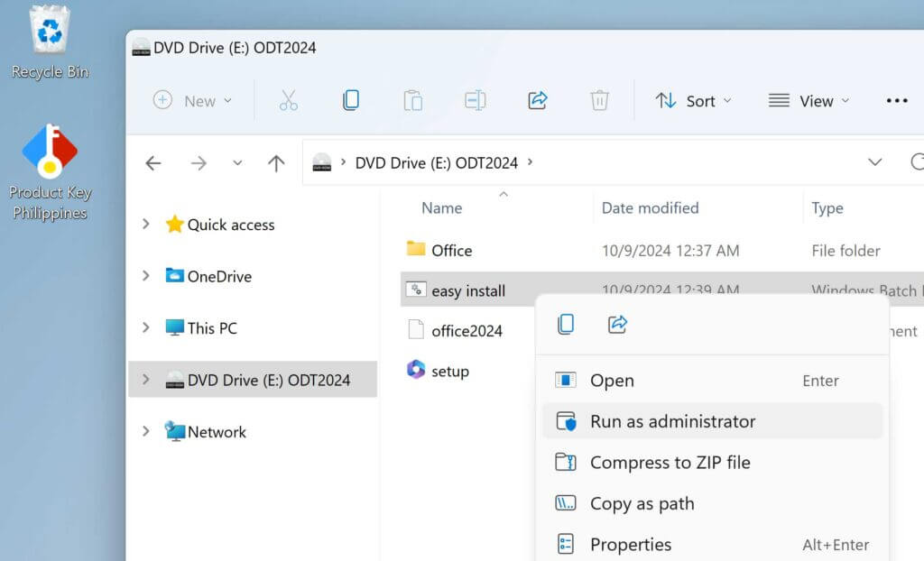Select Network in navigation pane
This screenshot has height=561, width=924.
click(217, 432)
